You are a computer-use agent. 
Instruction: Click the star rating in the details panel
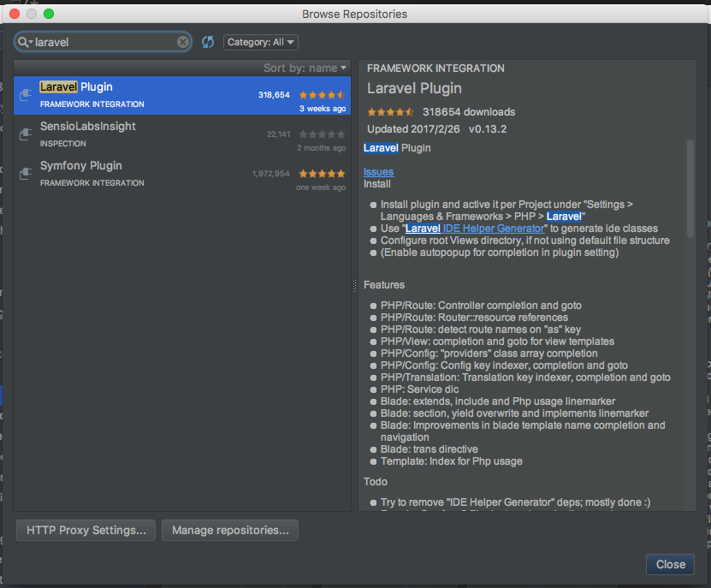(x=390, y=111)
